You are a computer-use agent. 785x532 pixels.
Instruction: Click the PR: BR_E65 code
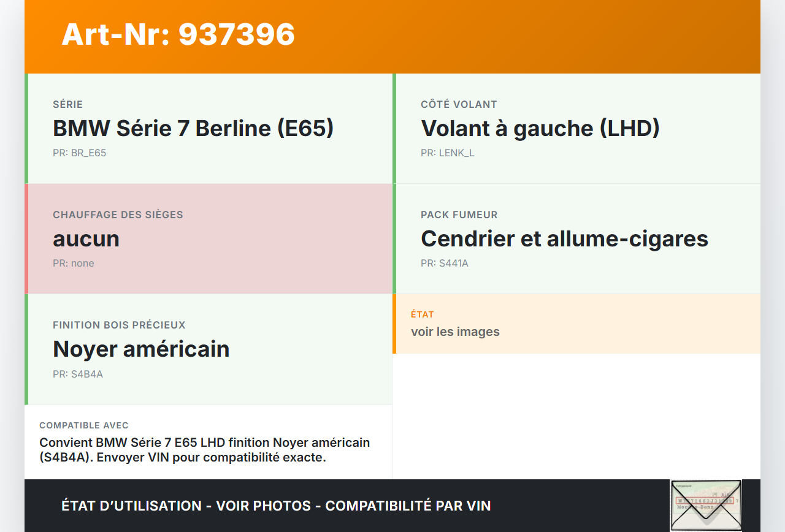[x=80, y=153]
